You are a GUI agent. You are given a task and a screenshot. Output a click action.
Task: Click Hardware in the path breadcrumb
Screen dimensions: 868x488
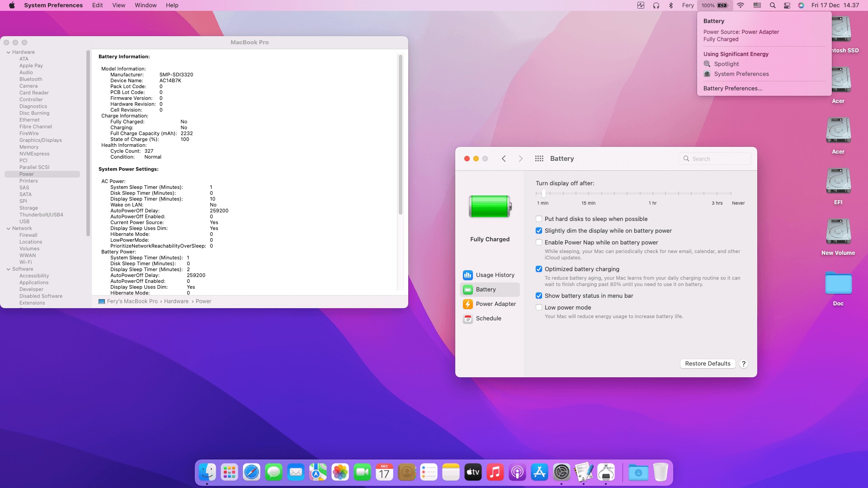click(x=176, y=301)
